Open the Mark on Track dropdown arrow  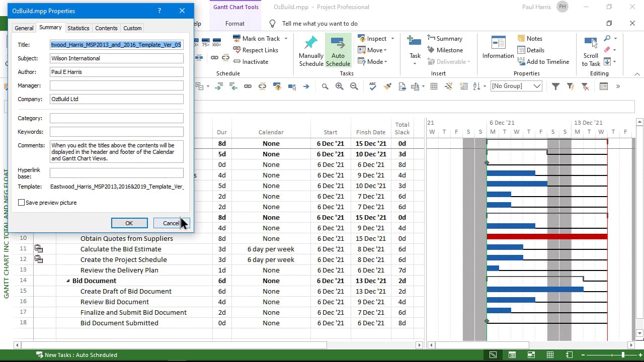coord(286,39)
